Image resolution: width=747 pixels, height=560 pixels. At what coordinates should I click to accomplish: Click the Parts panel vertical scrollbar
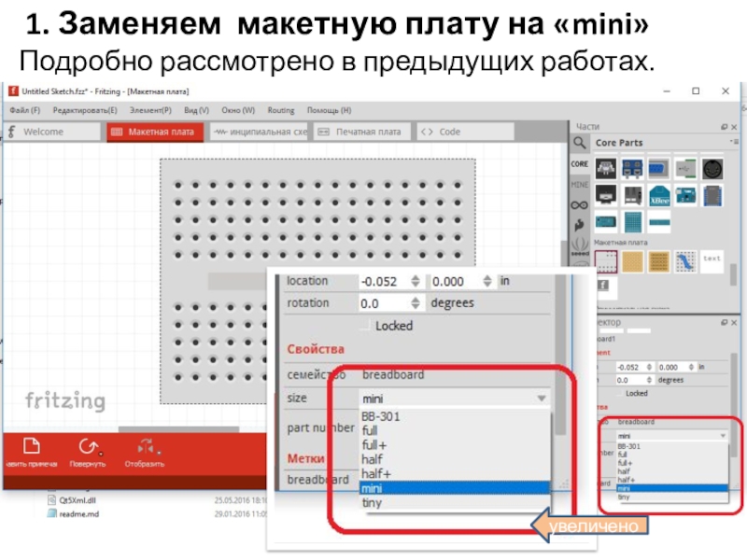[734, 274]
